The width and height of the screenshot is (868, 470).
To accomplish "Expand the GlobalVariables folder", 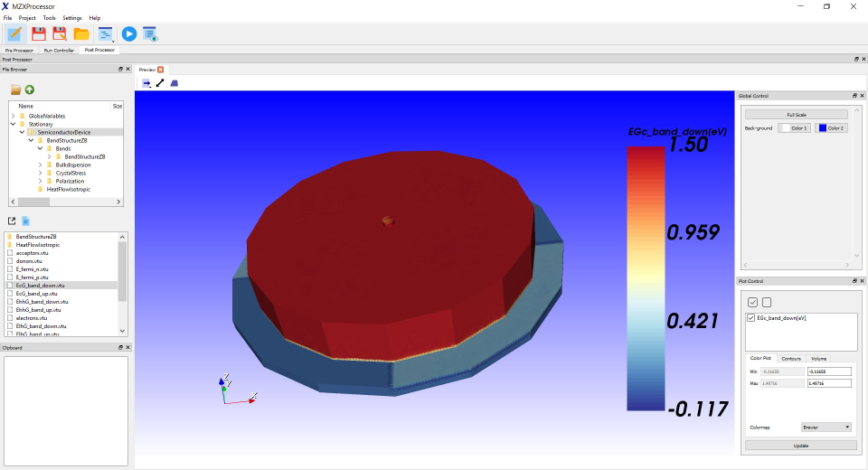I will point(14,117).
